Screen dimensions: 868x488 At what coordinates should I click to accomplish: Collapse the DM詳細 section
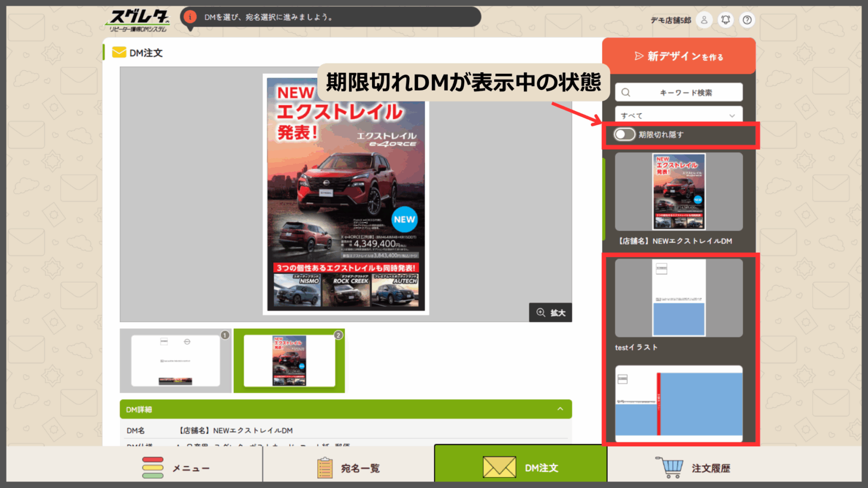[560, 409]
